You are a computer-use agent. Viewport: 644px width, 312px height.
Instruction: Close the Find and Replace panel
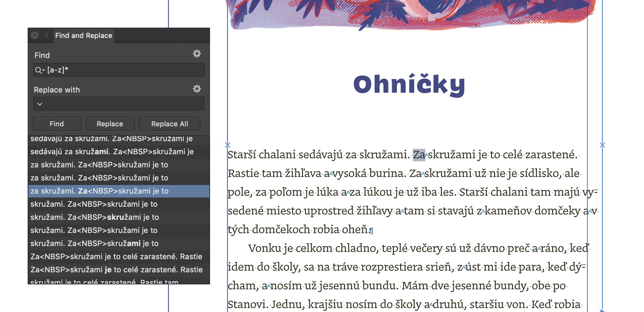[x=34, y=35]
